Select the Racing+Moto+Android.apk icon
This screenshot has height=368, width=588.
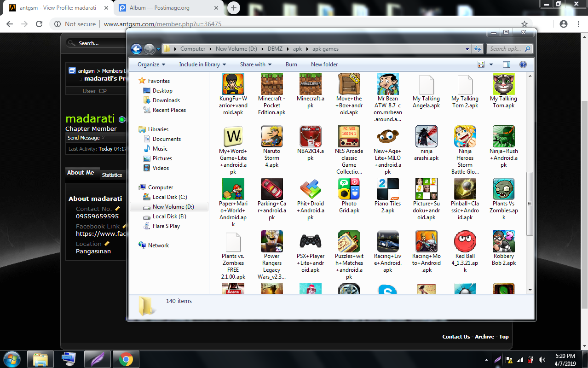(427, 241)
